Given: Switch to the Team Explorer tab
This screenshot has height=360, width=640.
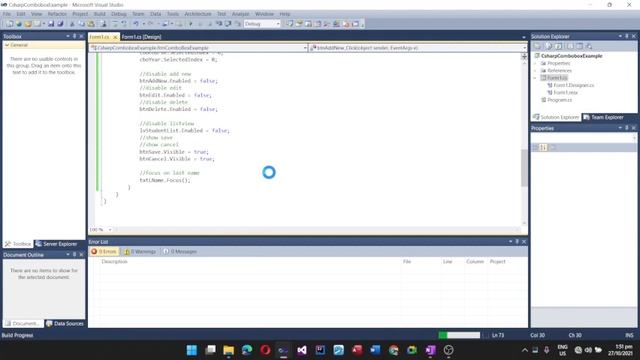Looking at the screenshot, I should pos(603,117).
